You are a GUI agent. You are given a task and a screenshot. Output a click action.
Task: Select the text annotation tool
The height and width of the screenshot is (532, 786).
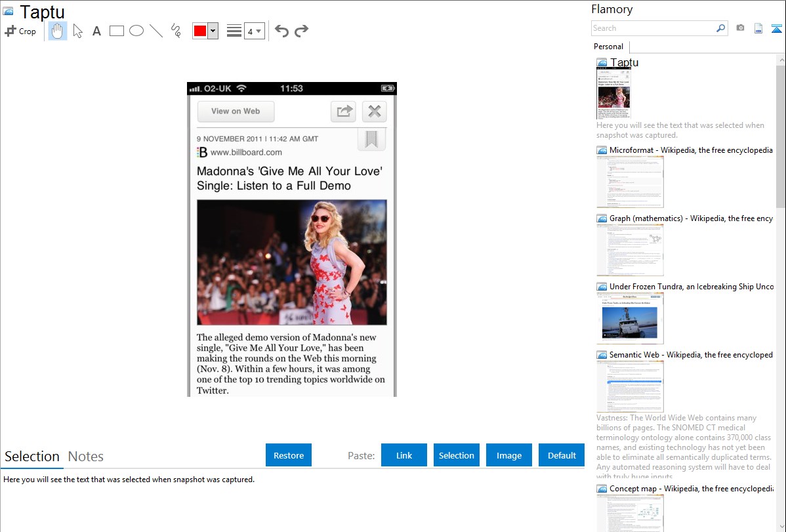coord(96,31)
